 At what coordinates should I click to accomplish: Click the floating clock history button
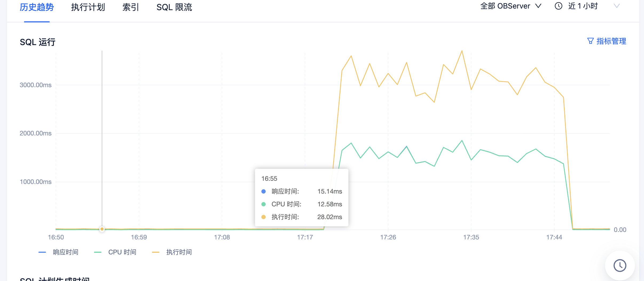click(x=619, y=266)
